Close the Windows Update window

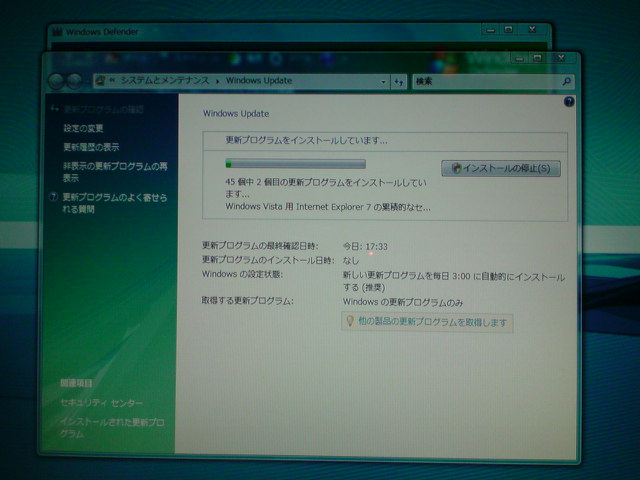561,58
